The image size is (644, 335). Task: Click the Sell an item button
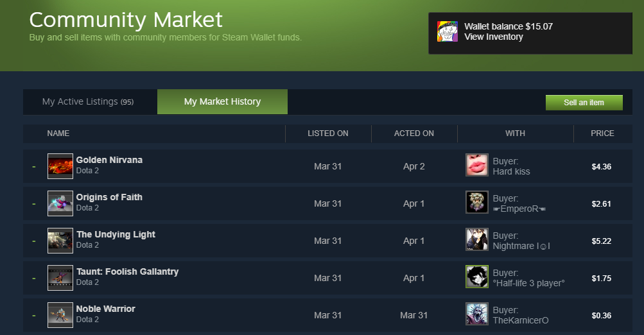click(584, 103)
